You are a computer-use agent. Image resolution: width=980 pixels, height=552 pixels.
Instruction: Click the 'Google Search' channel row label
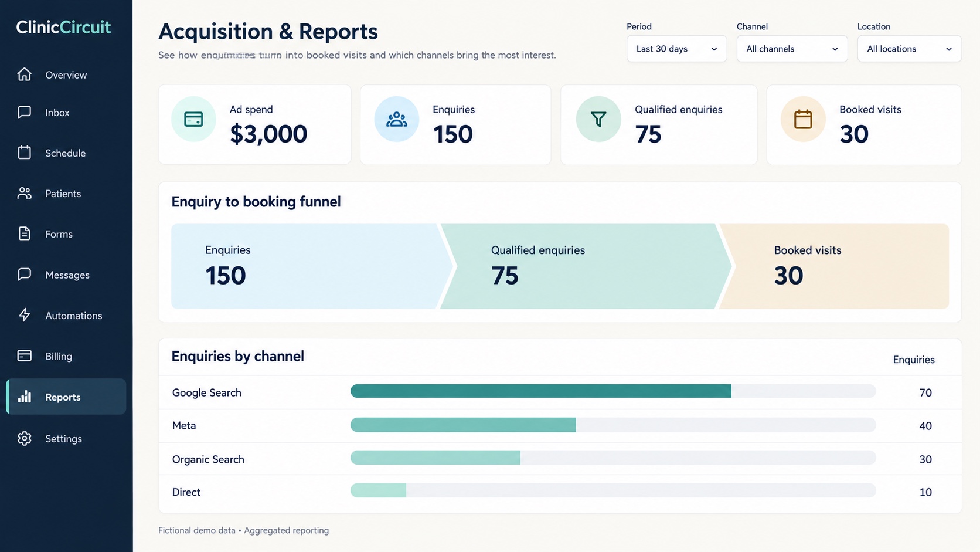click(207, 392)
